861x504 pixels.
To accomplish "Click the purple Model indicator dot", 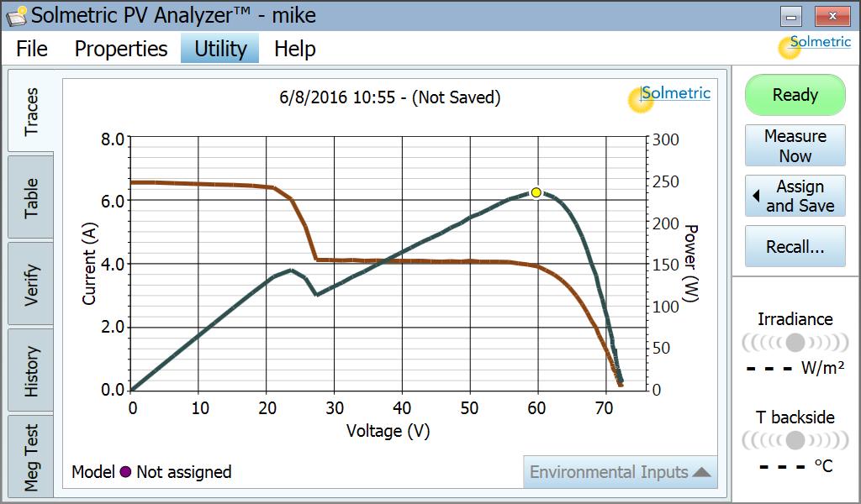I will 126,471.
